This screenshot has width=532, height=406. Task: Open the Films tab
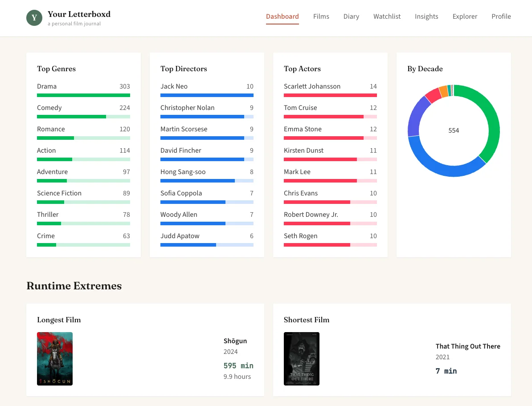click(321, 16)
